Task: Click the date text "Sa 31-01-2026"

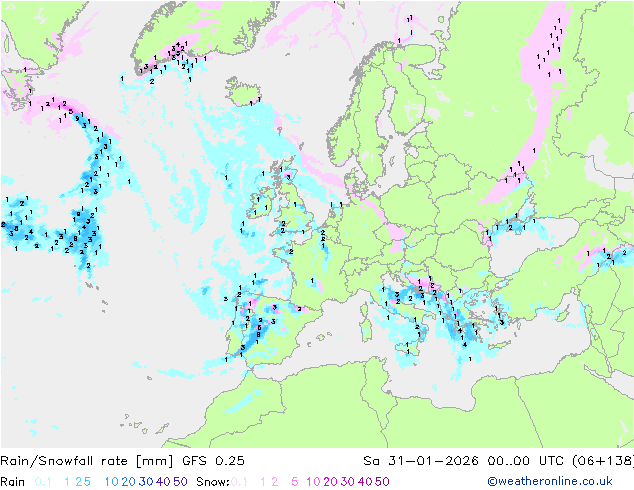Action: coord(421,461)
